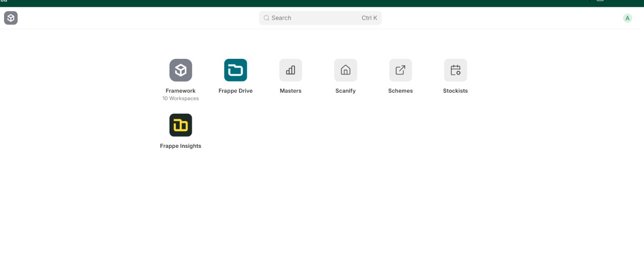Viewport: 644px width, 276px height.
Task: Click the Ctrl K shortcut hint
Action: pyautogui.click(x=369, y=18)
